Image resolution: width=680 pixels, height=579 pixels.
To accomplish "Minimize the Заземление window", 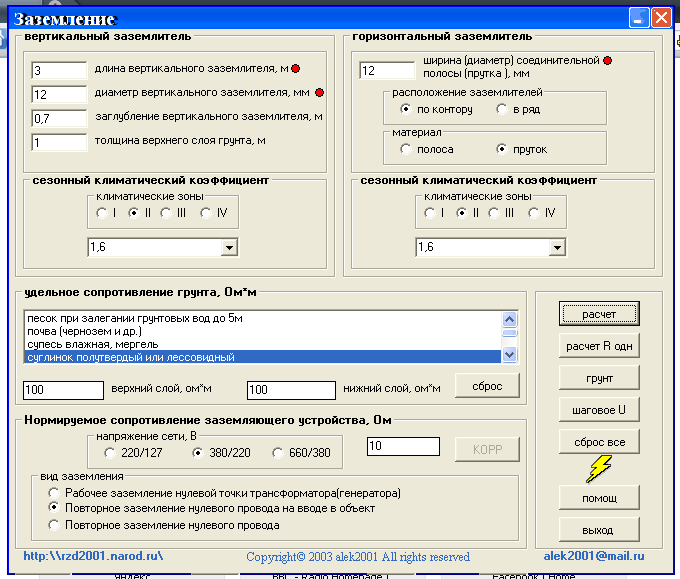I will (x=639, y=18).
